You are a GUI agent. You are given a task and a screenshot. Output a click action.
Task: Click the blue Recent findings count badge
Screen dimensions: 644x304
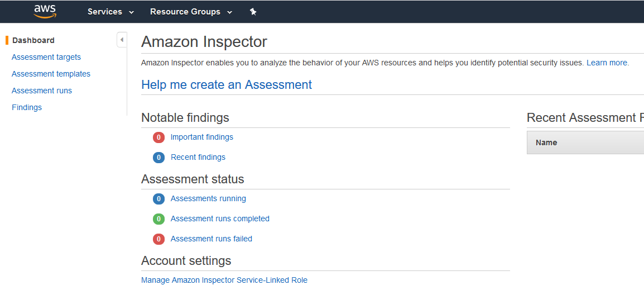[x=158, y=158]
